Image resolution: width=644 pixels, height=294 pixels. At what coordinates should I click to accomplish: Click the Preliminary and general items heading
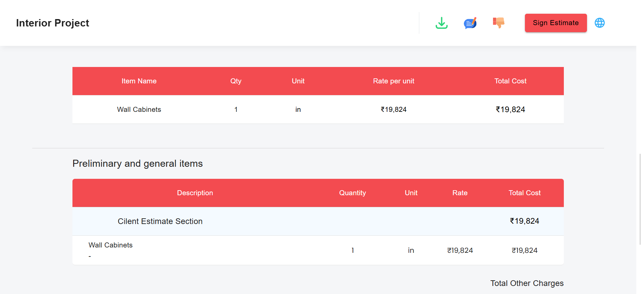(x=138, y=163)
